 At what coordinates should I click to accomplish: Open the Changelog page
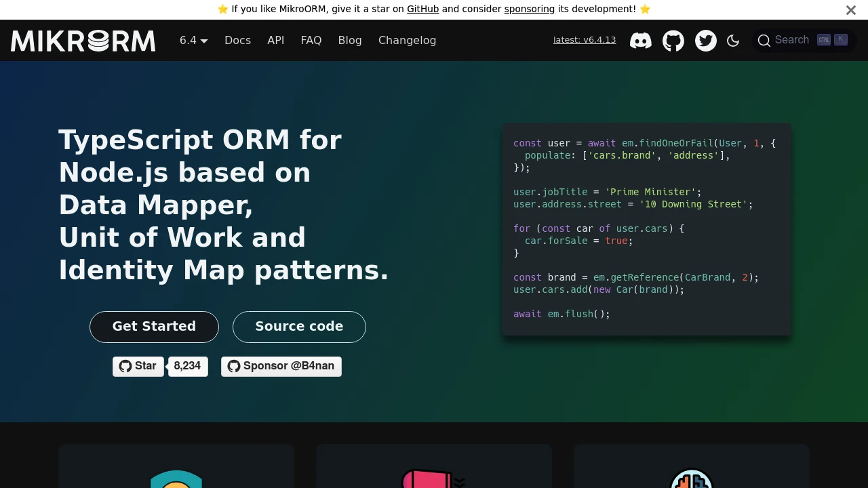click(x=407, y=40)
